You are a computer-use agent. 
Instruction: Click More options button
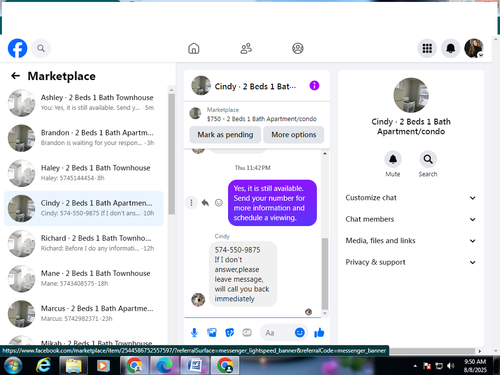[x=294, y=135]
